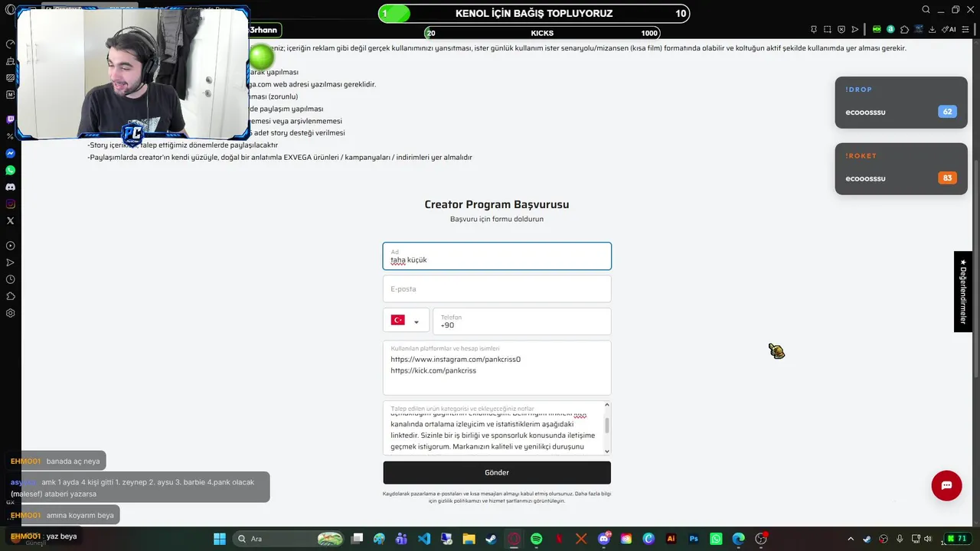Click the !ROKET widget label
Screen dimensions: 980x551
(861, 155)
